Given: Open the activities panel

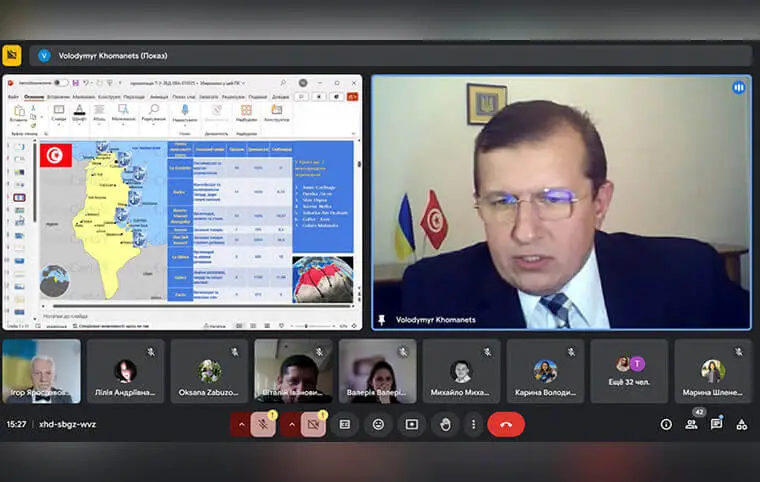Looking at the screenshot, I should [x=741, y=424].
